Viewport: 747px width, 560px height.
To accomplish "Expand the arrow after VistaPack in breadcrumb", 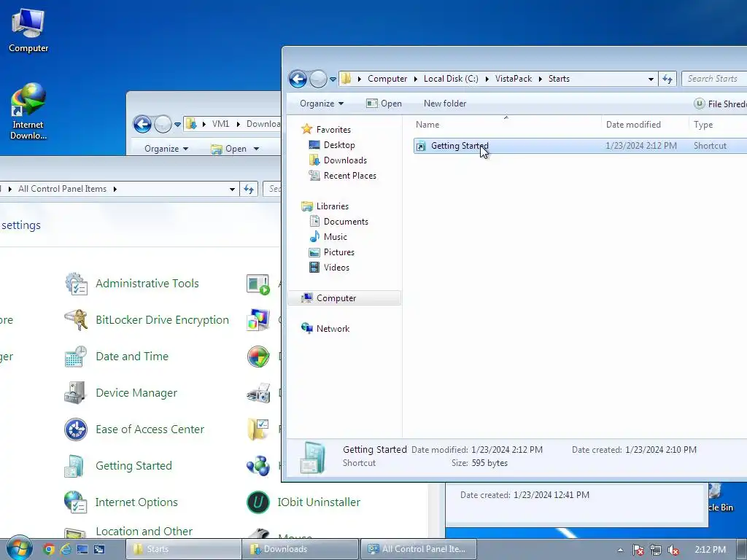I will point(541,79).
